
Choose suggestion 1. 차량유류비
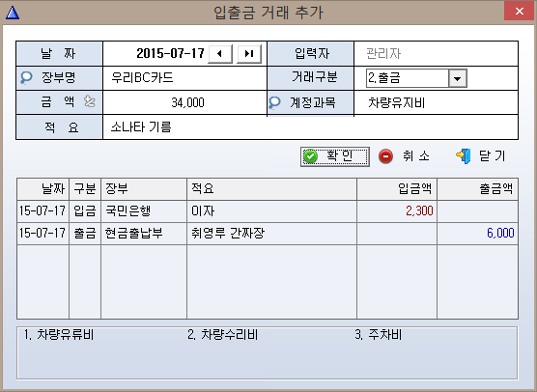59,335
